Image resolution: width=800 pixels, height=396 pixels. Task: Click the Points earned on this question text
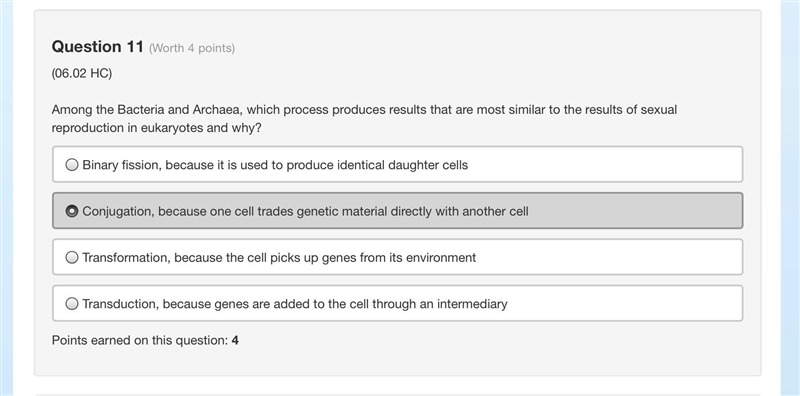(140, 340)
